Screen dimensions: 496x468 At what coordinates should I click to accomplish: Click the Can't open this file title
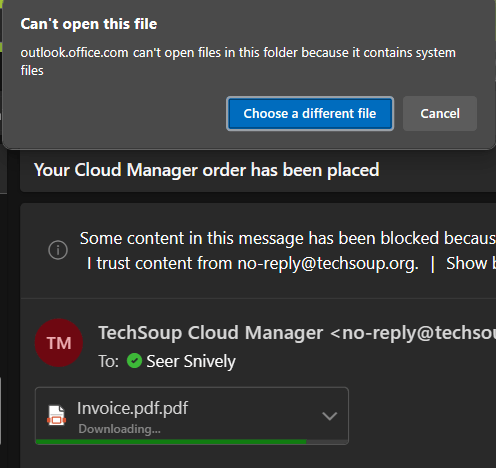coord(89,24)
